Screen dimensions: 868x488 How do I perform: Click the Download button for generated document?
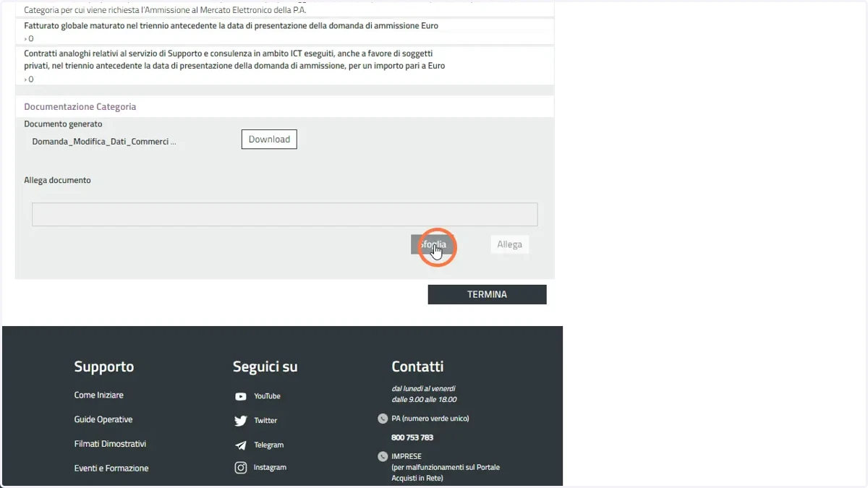(x=269, y=140)
